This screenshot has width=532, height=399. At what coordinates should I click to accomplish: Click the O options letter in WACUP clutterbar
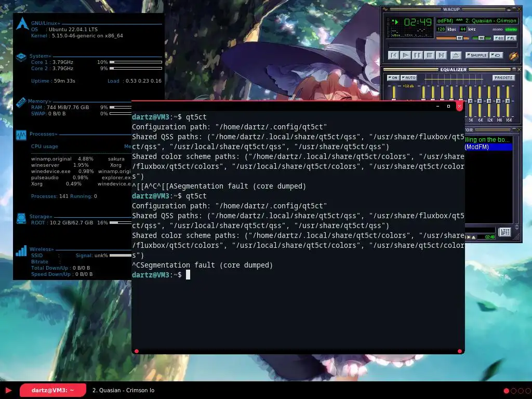coord(388,20)
